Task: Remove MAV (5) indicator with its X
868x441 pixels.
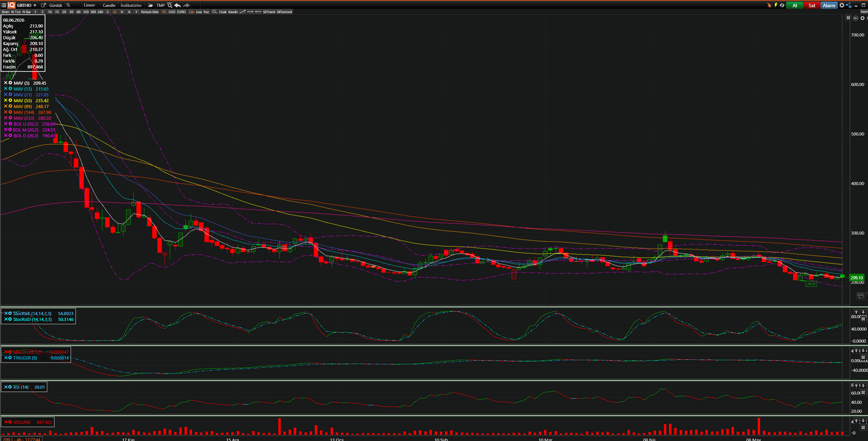Action: [5, 83]
